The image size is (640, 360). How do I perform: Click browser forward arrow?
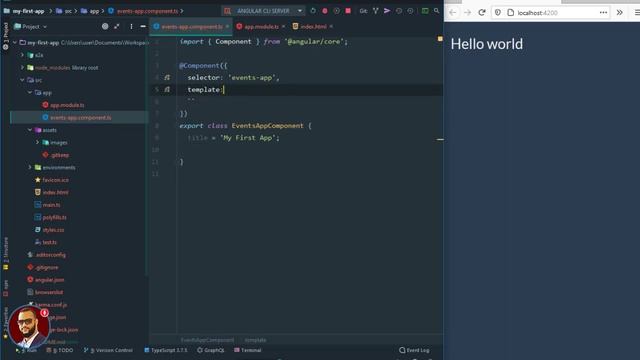click(x=467, y=13)
